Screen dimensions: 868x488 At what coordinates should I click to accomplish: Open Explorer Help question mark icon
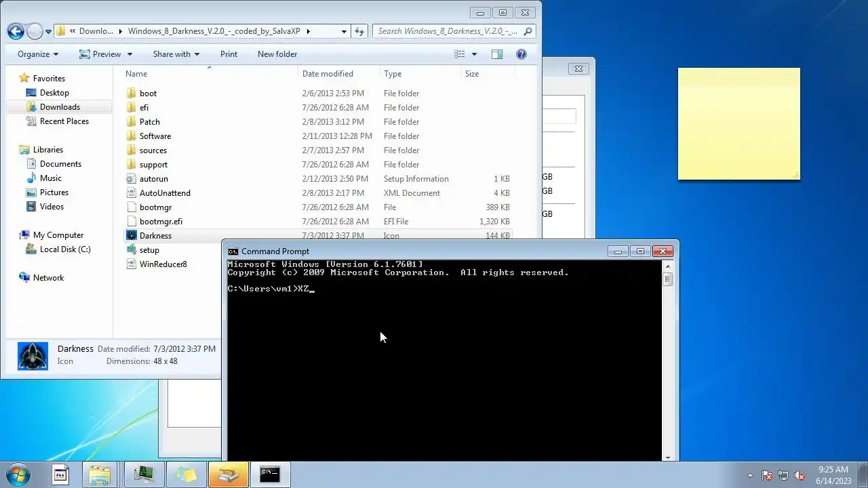pyautogui.click(x=521, y=54)
